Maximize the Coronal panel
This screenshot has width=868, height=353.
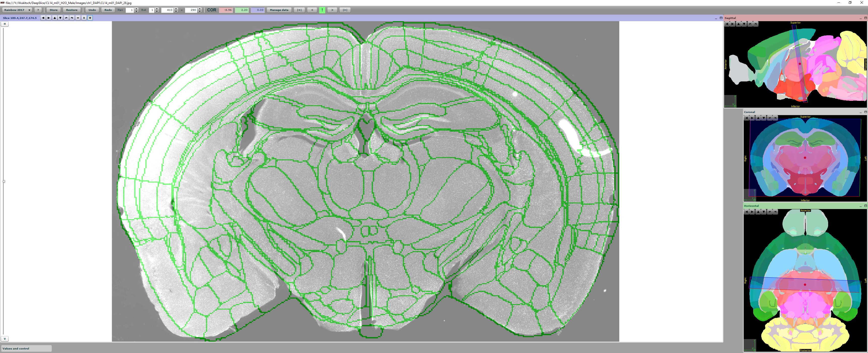coord(865,112)
